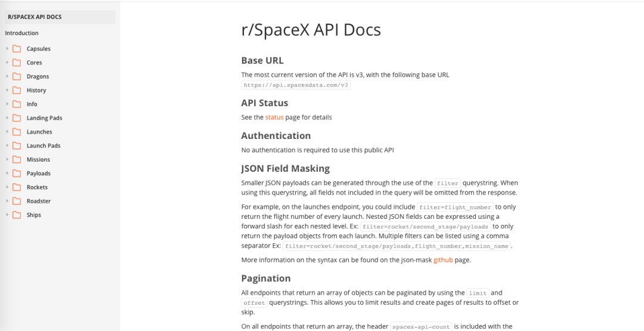Image resolution: width=644 pixels, height=331 pixels.
Task: Select the Launch Pads label in sidebar
Action: (44, 146)
